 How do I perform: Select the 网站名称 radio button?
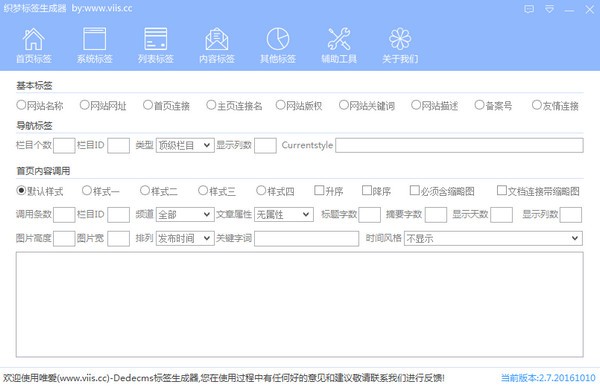point(21,105)
